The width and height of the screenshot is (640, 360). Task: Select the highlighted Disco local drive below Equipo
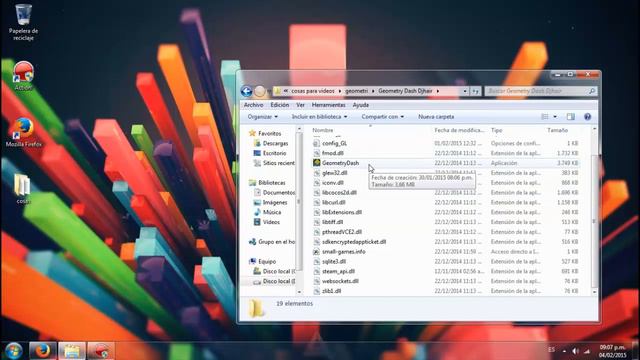279,281
